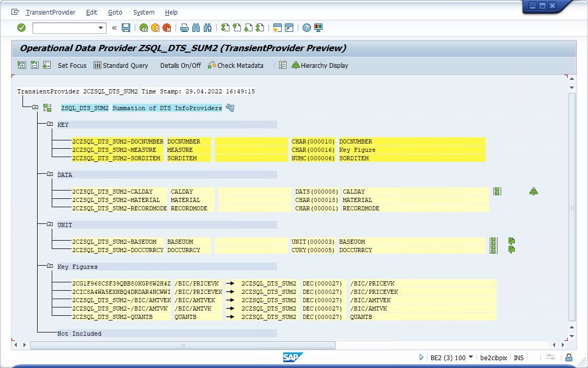Click the far-right horizontal scroll arrow
Viewport: 588px width, 368px height.
pyautogui.click(x=562, y=345)
